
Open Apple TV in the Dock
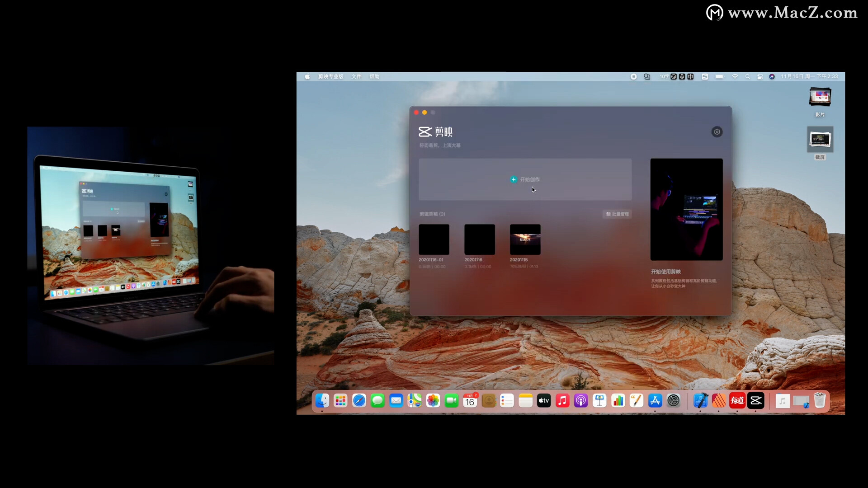coord(544,401)
